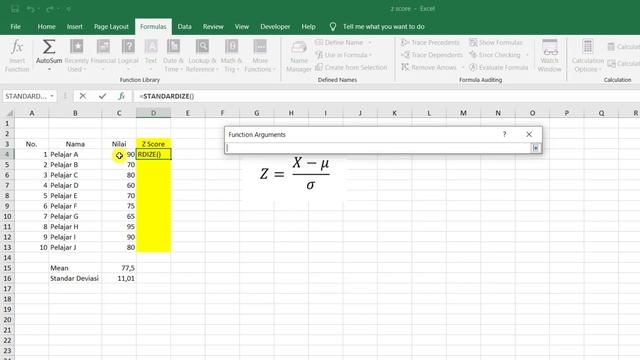640x360 pixels.
Task: Open the Watch Window
Action: (549, 55)
